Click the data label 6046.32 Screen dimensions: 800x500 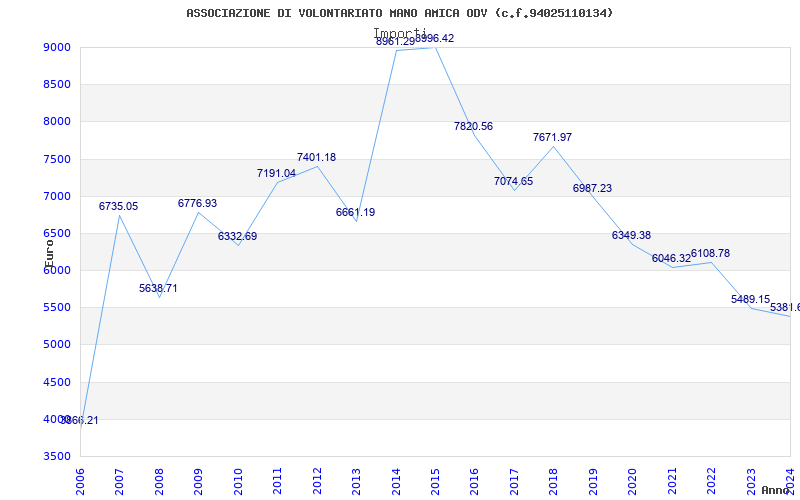pos(671,259)
